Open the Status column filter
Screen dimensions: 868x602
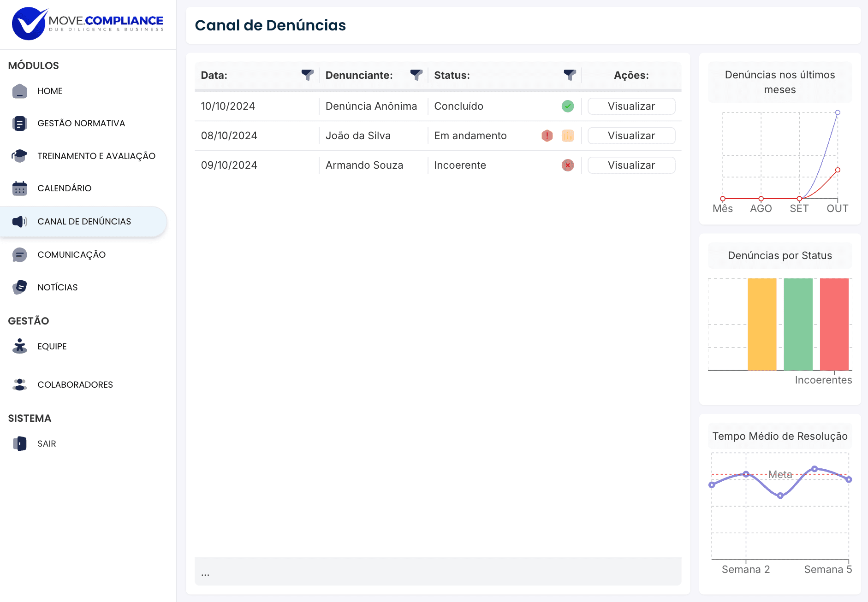[x=570, y=75]
